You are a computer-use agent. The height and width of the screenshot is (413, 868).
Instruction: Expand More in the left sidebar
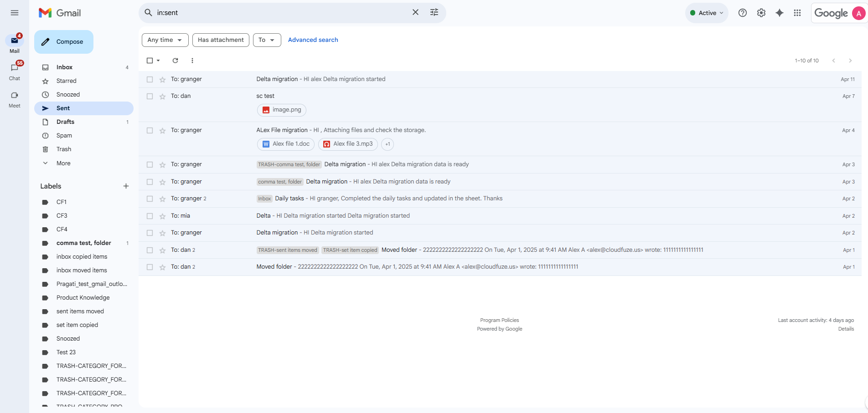pyautogui.click(x=63, y=163)
